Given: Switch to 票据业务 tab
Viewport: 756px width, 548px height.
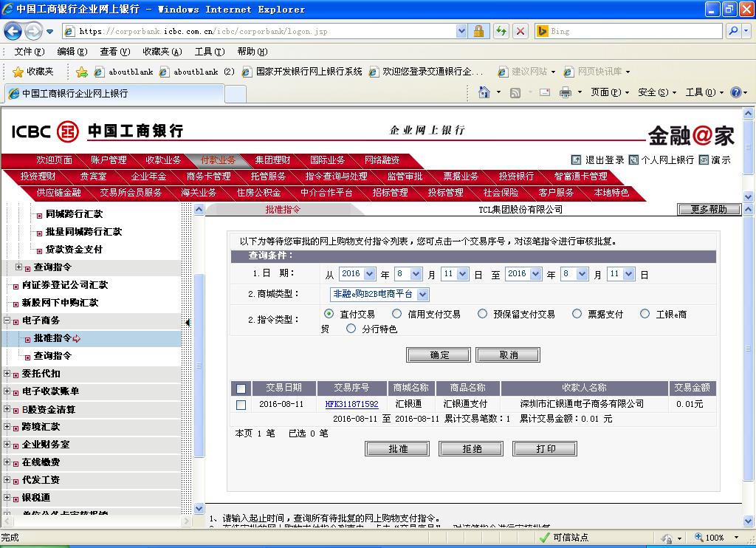Looking at the screenshot, I should click(x=461, y=177).
